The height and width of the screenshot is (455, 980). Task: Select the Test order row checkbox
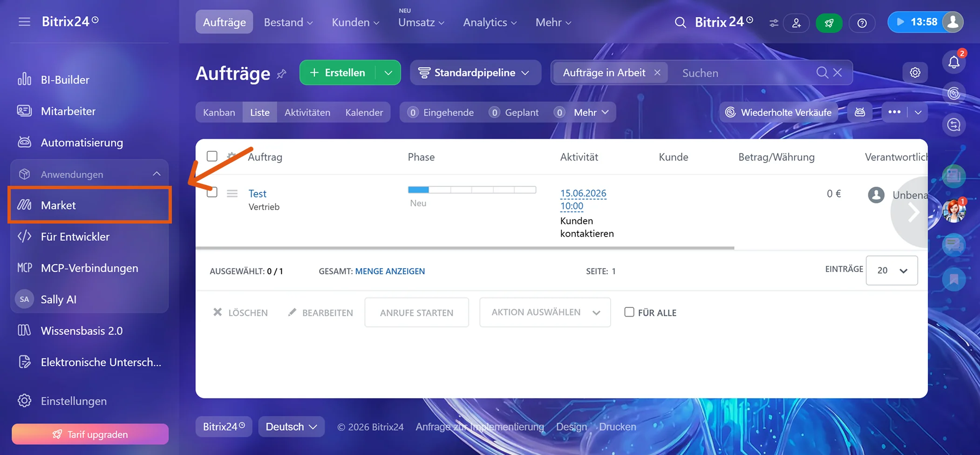tap(212, 192)
